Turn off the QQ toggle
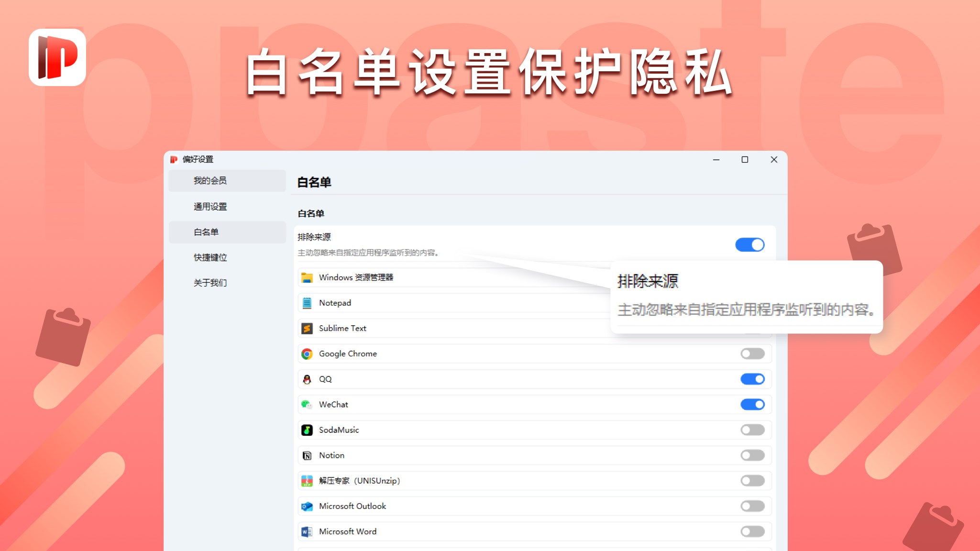Viewport: 980px width, 551px height. pos(752,379)
